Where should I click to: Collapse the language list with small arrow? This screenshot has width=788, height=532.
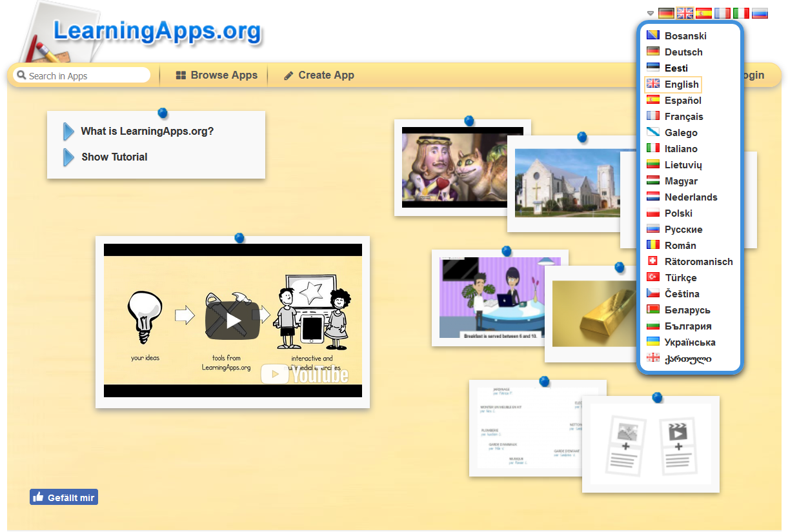pos(651,13)
